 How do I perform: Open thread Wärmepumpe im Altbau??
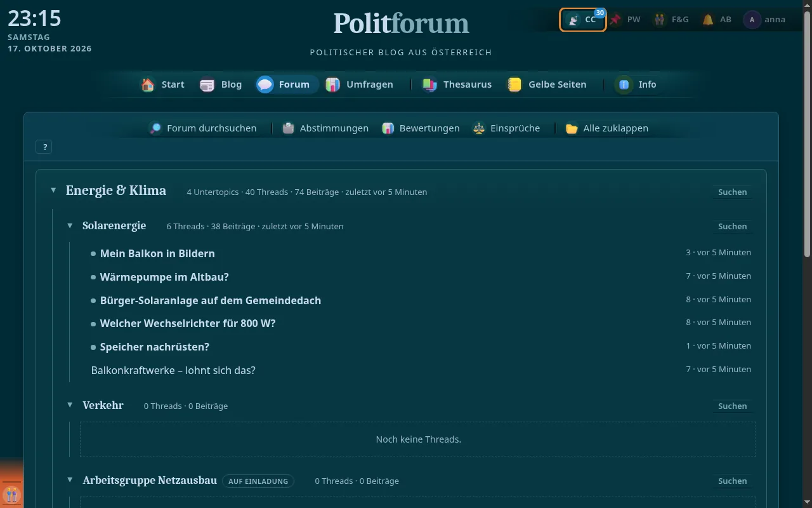tap(164, 277)
